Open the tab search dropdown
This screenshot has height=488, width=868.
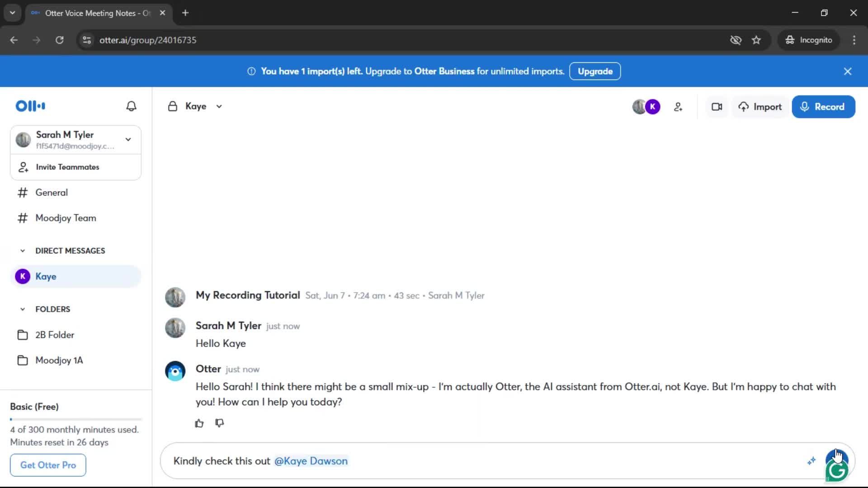tap(13, 13)
